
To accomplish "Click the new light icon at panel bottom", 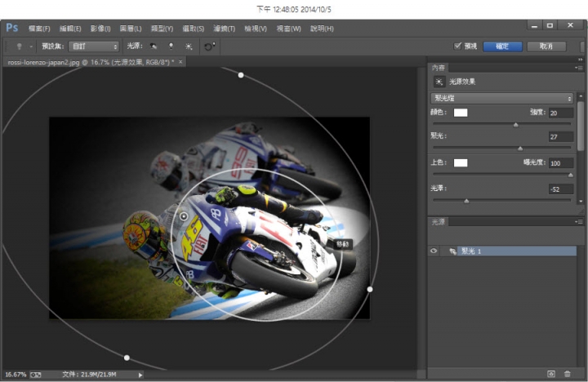I will (551, 374).
